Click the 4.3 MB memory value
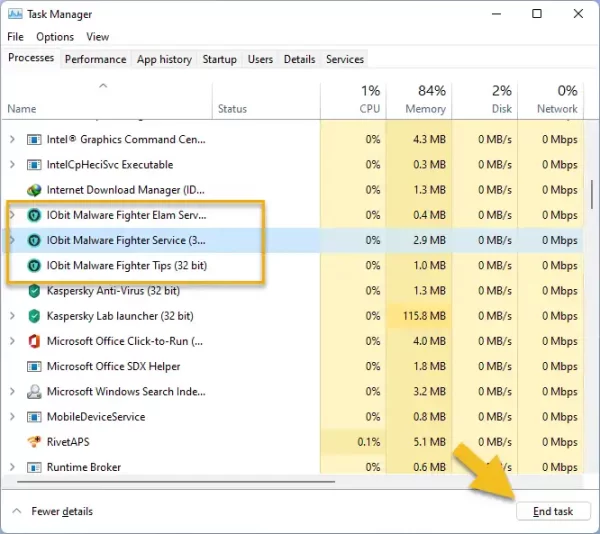 coord(429,139)
